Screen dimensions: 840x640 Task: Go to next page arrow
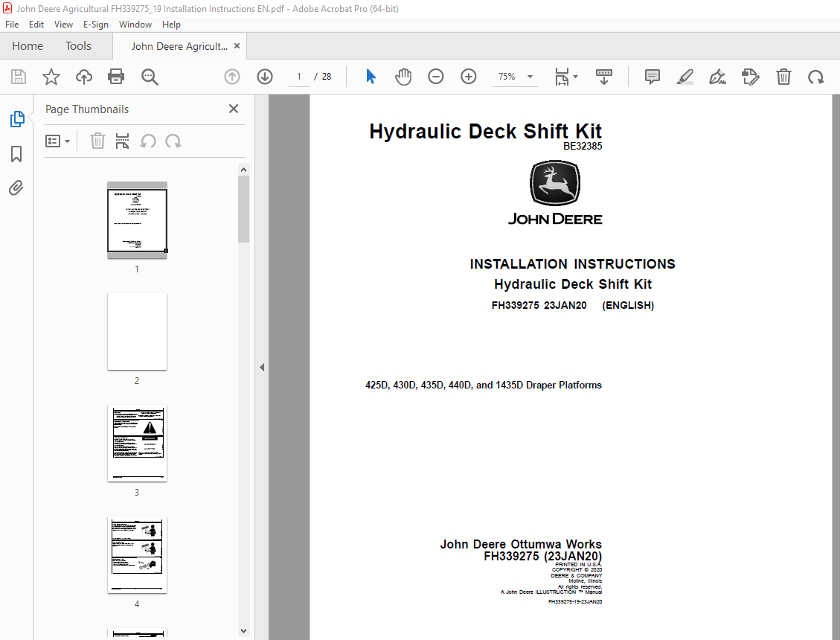coord(265,77)
